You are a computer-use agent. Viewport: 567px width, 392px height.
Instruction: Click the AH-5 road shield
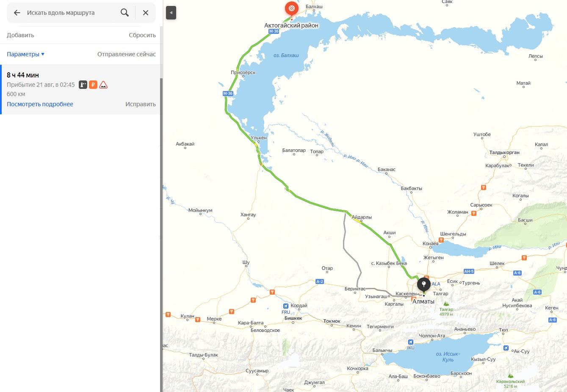(469, 271)
